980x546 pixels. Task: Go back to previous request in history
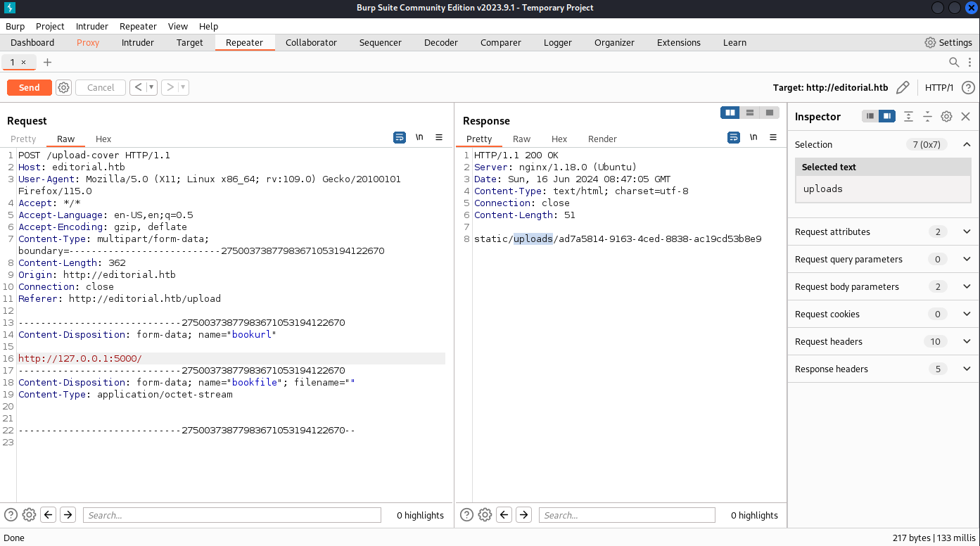pos(138,87)
